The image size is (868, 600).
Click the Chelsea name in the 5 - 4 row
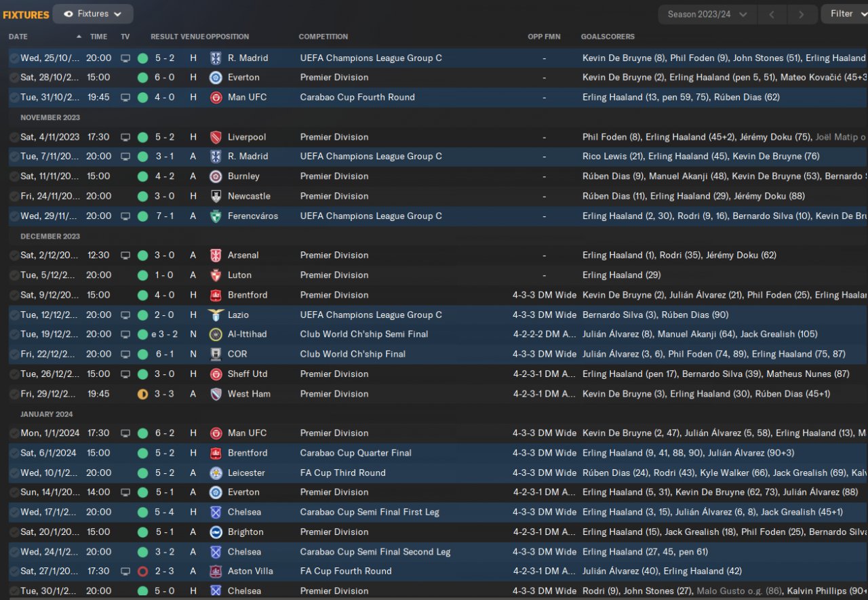click(x=244, y=513)
